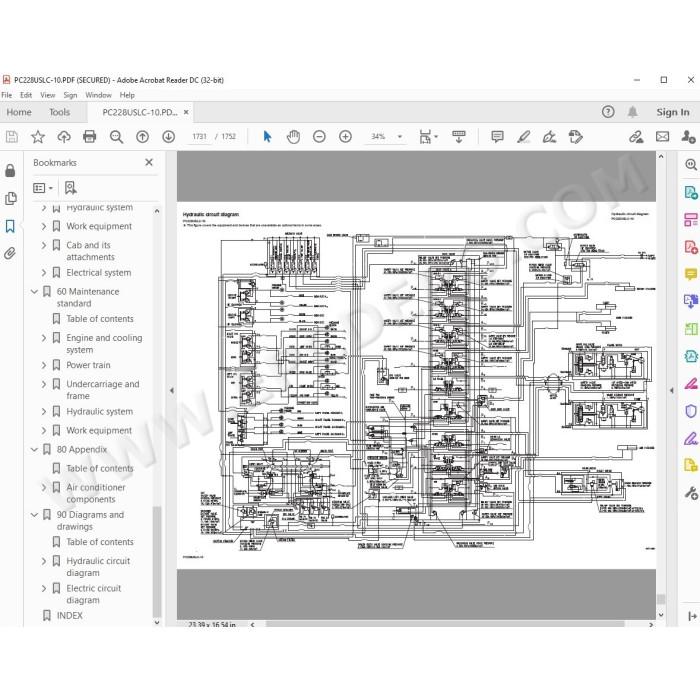Viewport: 700px width, 700px height.
Task: Expand Hydraulic circuit diagram bookmark
Action: coord(44,561)
